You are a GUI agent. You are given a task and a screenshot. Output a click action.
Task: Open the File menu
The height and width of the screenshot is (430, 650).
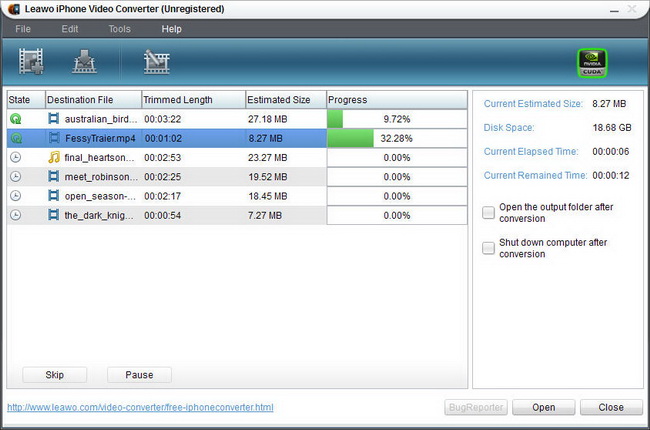pyautogui.click(x=23, y=29)
